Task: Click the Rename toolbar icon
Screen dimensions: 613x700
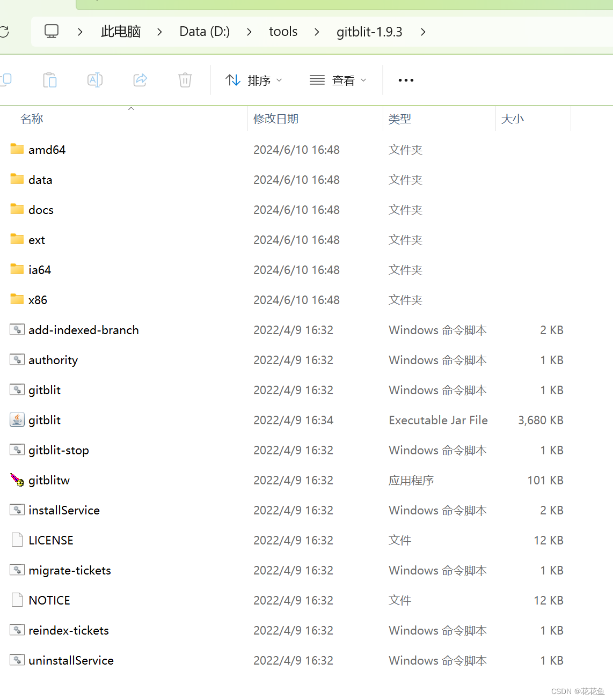Action: coord(95,80)
